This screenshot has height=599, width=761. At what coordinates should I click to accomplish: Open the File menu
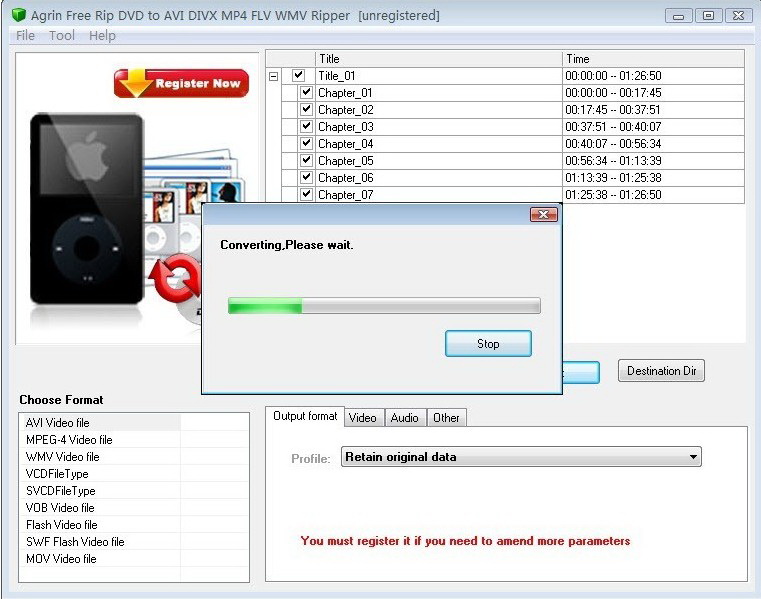[x=25, y=35]
